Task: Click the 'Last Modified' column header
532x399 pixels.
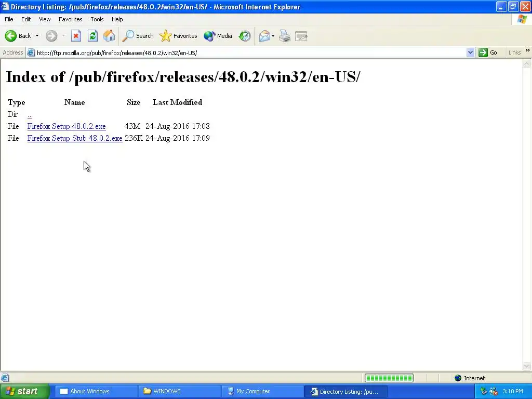Action: 177,102
